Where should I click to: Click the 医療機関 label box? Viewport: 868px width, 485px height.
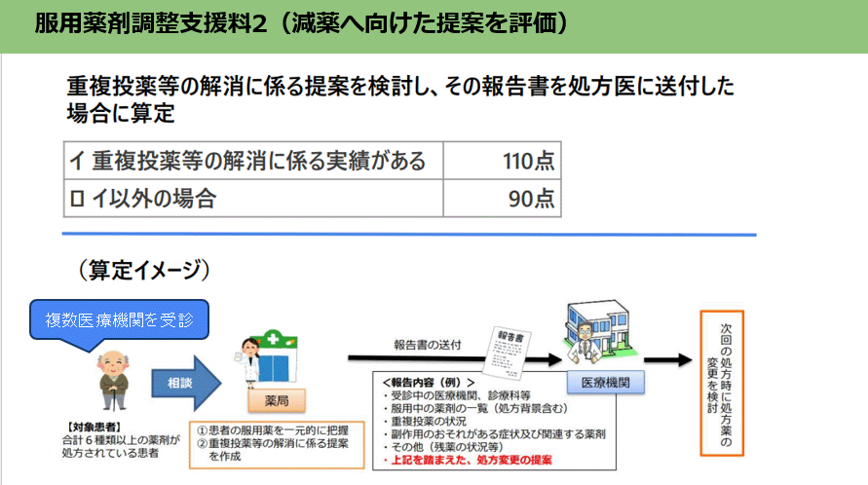[605, 383]
